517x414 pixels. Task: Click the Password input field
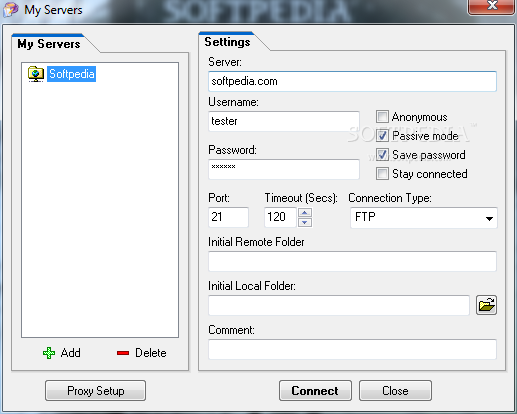[x=284, y=169]
